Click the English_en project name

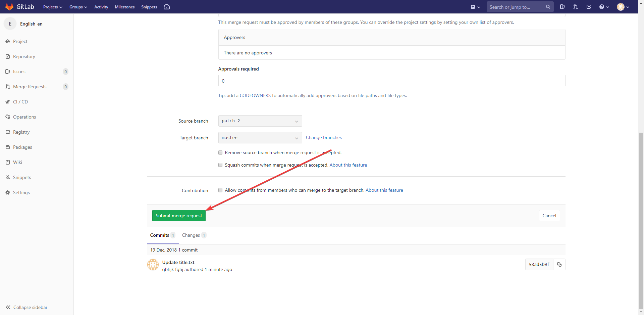click(31, 24)
